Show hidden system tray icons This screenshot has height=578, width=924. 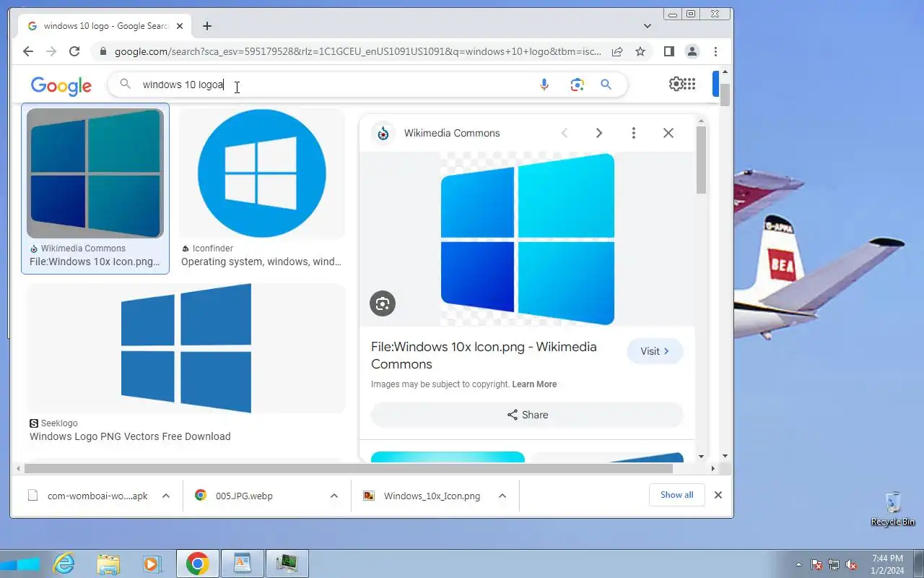point(798,564)
